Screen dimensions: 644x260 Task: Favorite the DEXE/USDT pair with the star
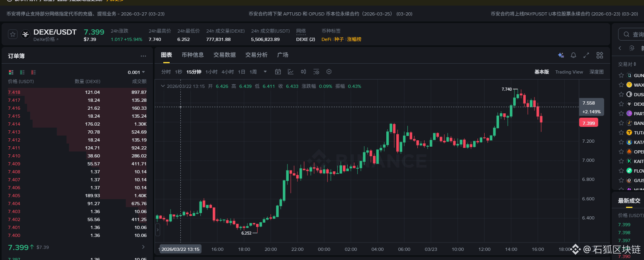13,35
